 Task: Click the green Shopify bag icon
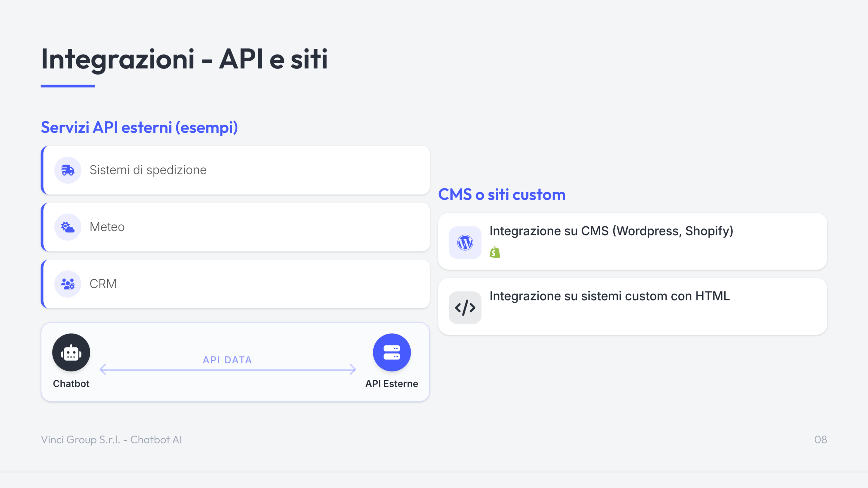click(495, 252)
